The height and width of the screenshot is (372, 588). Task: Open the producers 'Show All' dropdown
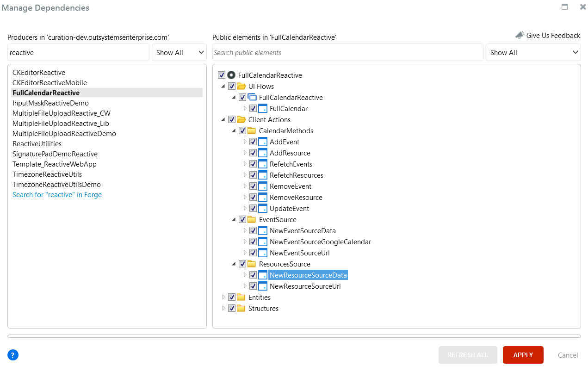pos(179,52)
